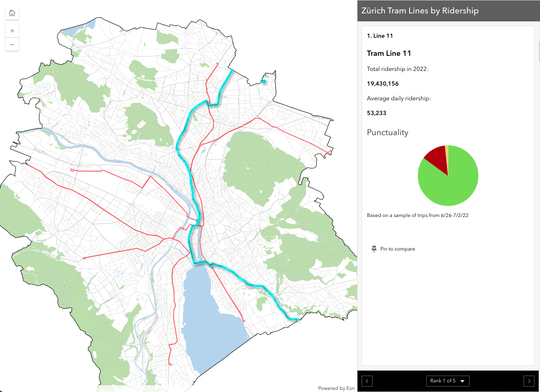Click the Home default map view button

point(12,13)
